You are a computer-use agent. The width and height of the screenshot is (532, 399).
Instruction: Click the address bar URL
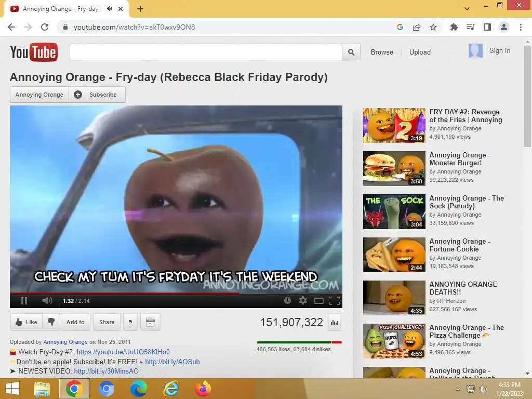[135, 27]
